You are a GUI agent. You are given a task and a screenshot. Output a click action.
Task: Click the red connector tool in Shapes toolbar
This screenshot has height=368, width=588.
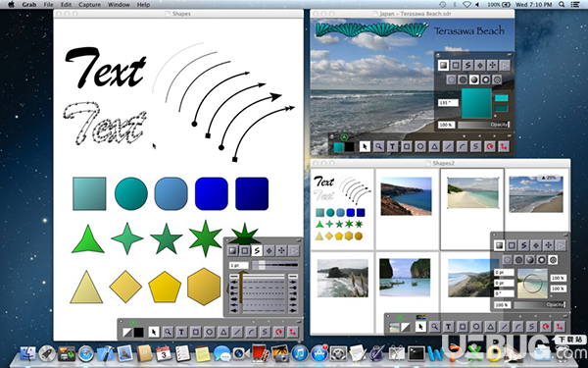tap(292, 332)
